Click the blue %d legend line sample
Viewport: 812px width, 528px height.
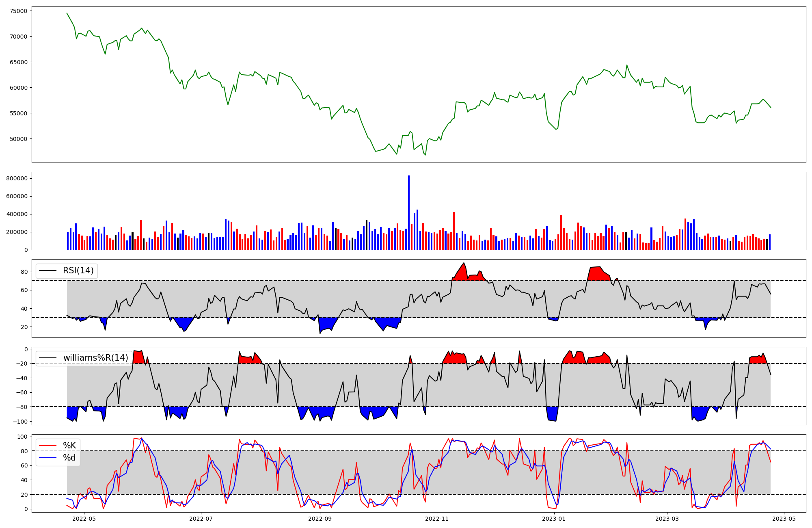[48, 458]
